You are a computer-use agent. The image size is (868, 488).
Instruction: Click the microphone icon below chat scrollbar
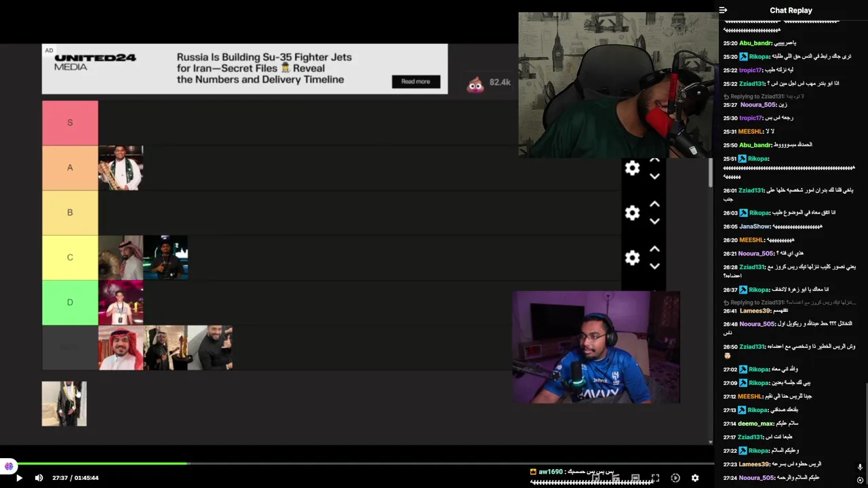coord(860,467)
